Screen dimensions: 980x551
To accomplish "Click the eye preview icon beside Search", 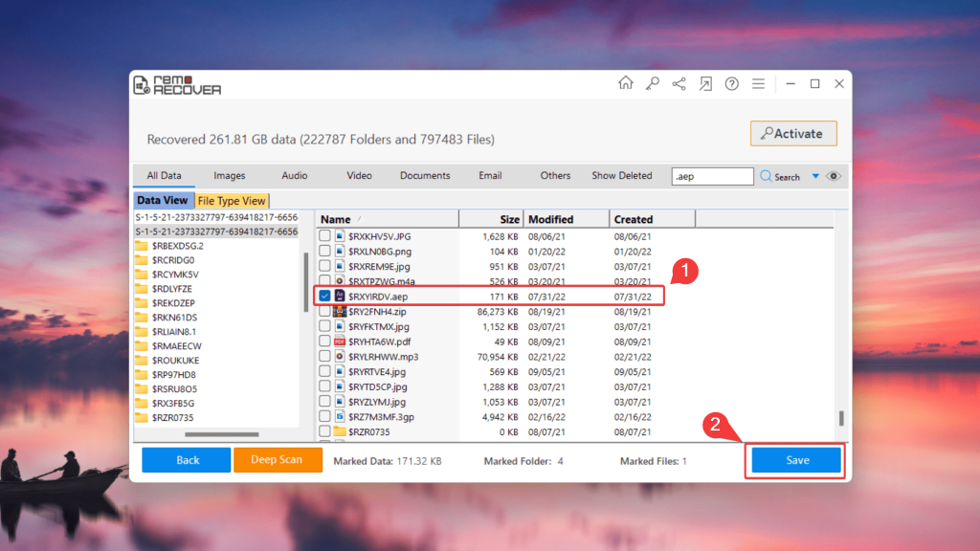I will coord(834,176).
